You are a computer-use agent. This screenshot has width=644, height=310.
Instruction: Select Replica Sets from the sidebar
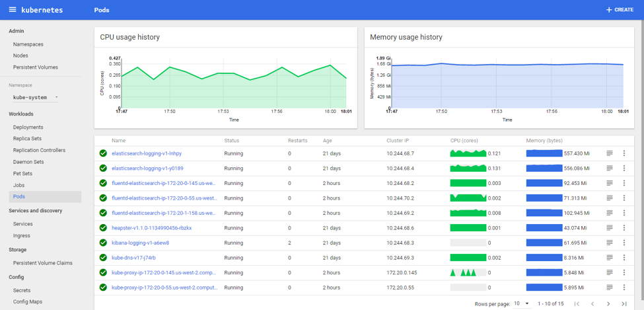[27, 139]
